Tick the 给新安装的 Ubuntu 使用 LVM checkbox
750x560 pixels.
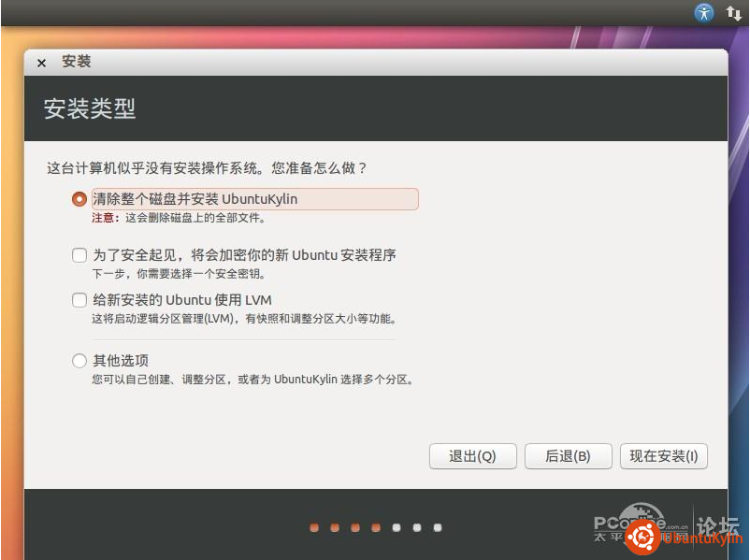(x=79, y=300)
